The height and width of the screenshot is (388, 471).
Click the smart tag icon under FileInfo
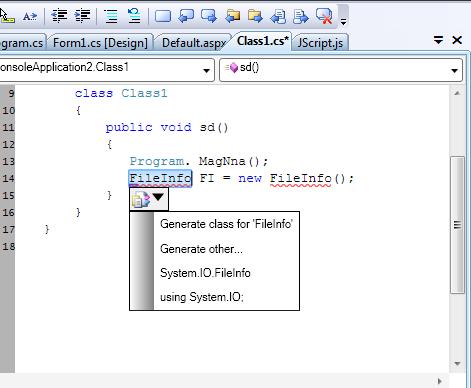[x=141, y=199]
